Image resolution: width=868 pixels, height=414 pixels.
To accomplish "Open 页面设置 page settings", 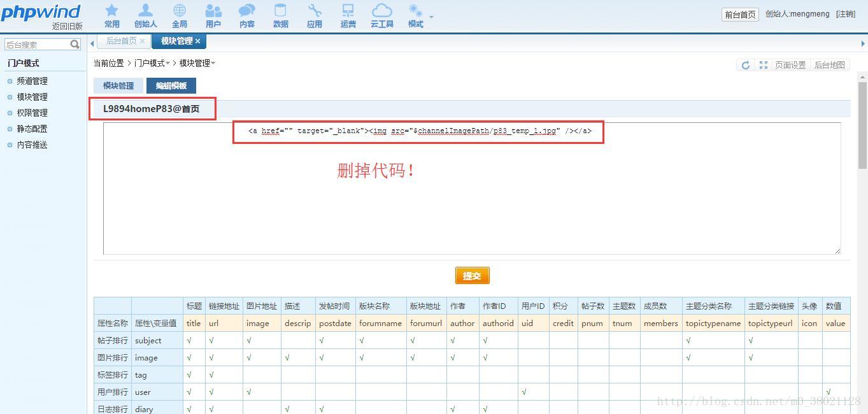I will [x=790, y=65].
